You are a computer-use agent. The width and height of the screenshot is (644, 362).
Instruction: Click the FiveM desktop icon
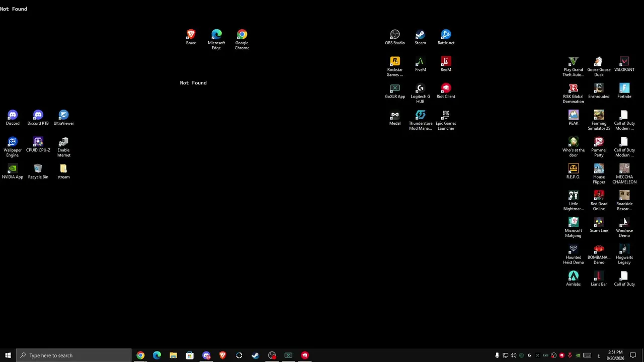tap(420, 64)
